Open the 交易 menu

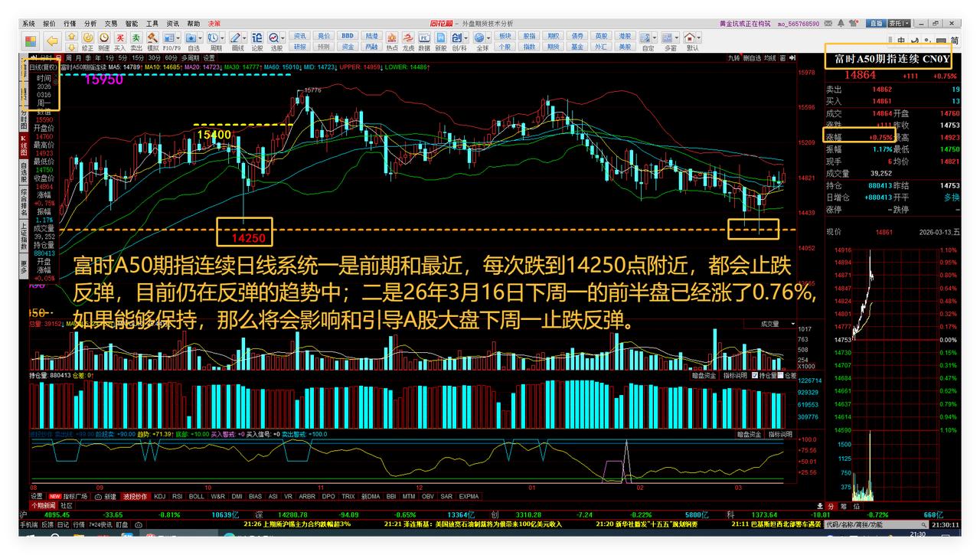pos(111,24)
